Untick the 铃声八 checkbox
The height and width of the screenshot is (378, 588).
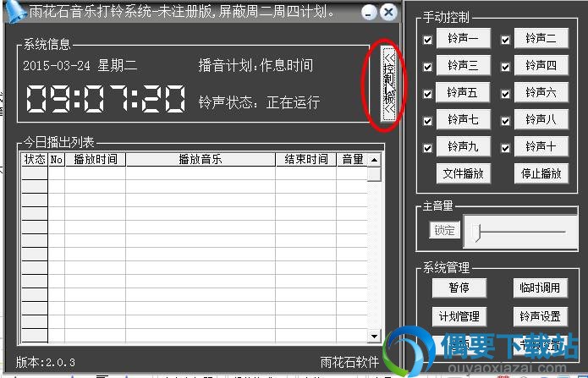(x=505, y=121)
